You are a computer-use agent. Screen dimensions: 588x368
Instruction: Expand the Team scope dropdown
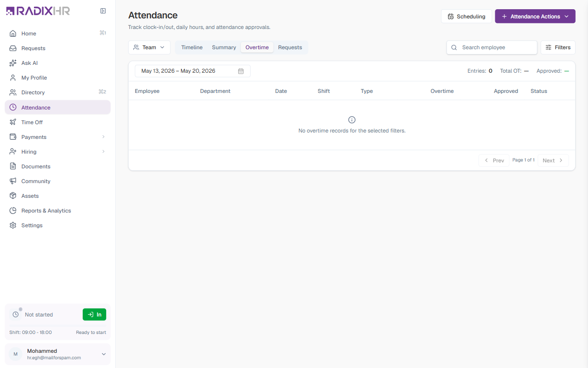149,47
